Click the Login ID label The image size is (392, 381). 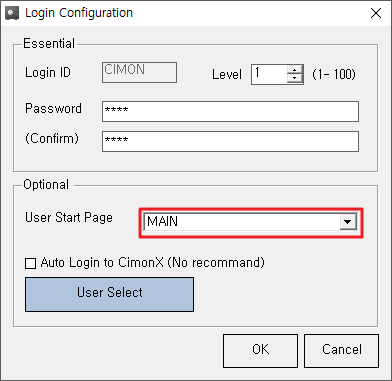pyautogui.click(x=48, y=72)
